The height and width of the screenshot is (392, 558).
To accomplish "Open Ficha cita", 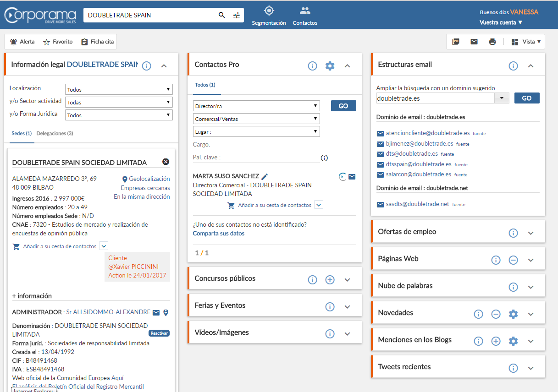I will (97, 42).
